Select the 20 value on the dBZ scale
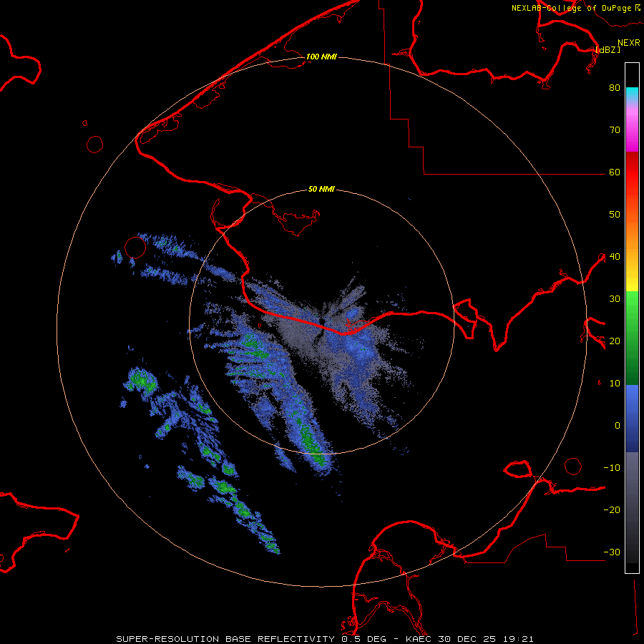 point(615,341)
